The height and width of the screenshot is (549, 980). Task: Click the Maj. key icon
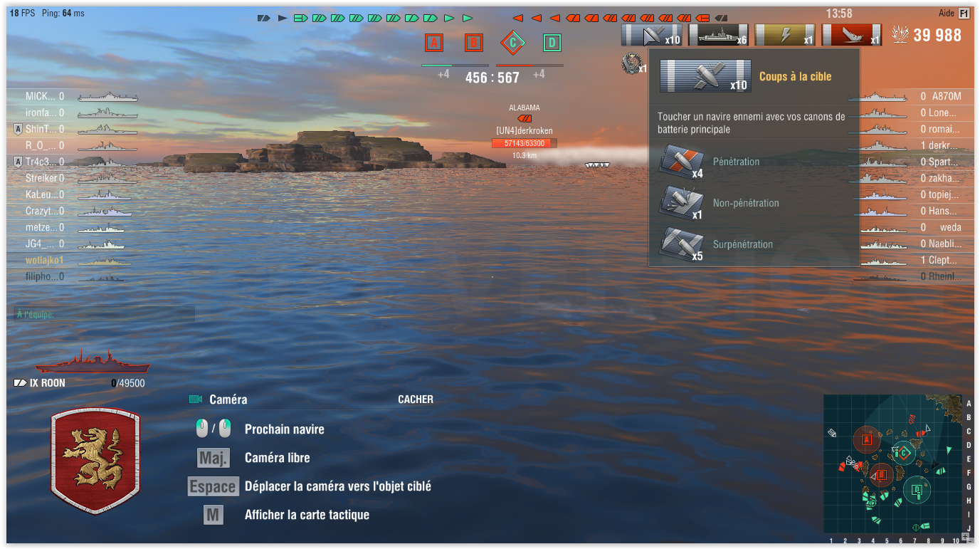(x=214, y=458)
